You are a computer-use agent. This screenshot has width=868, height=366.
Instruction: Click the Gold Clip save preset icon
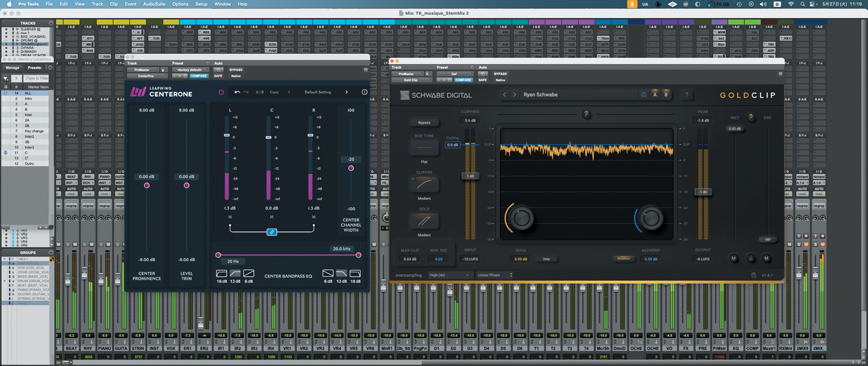pos(644,95)
